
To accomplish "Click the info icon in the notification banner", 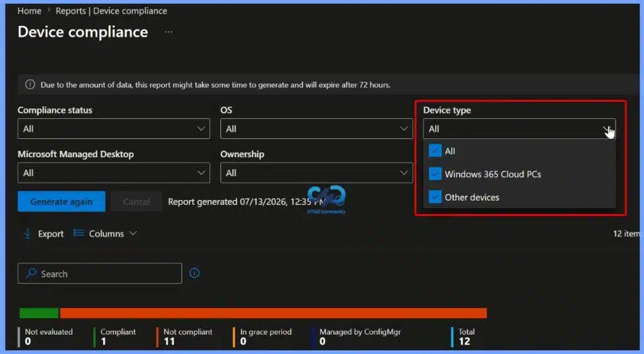I will [x=30, y=85].
